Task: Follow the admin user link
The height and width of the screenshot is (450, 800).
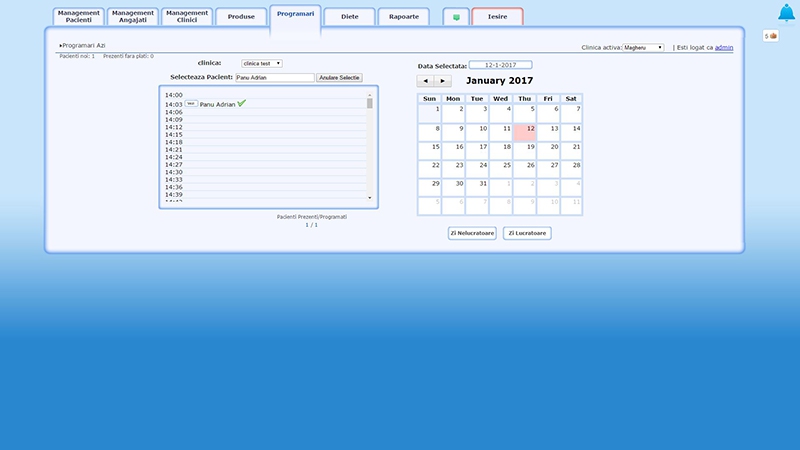Action: click(723, 47)
